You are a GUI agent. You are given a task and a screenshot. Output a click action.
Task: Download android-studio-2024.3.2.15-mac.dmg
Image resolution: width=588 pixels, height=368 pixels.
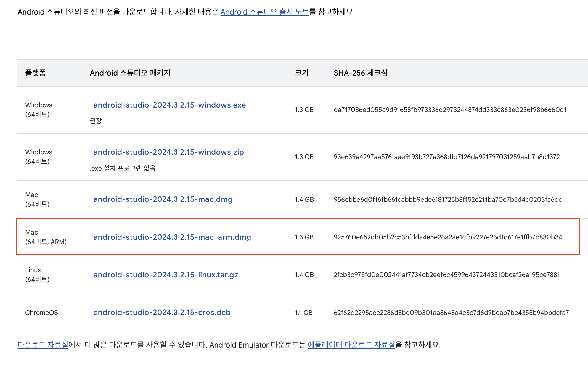click(163, 199)
